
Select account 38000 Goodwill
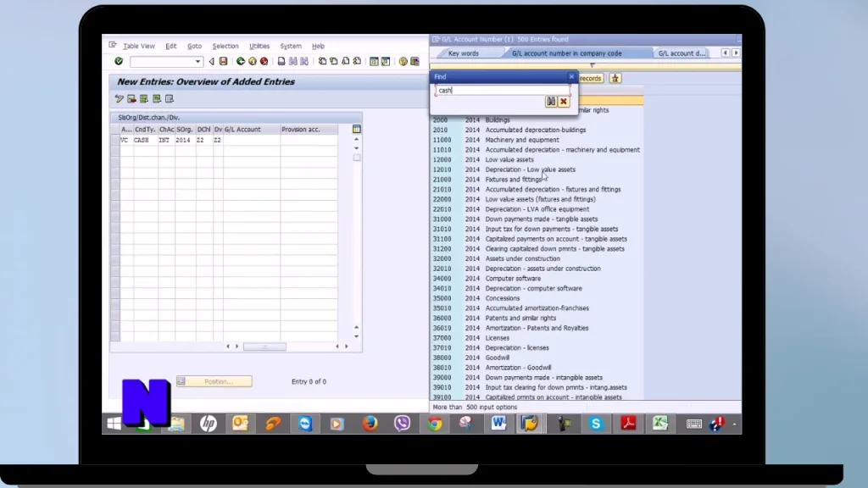(x=470, y=358)
